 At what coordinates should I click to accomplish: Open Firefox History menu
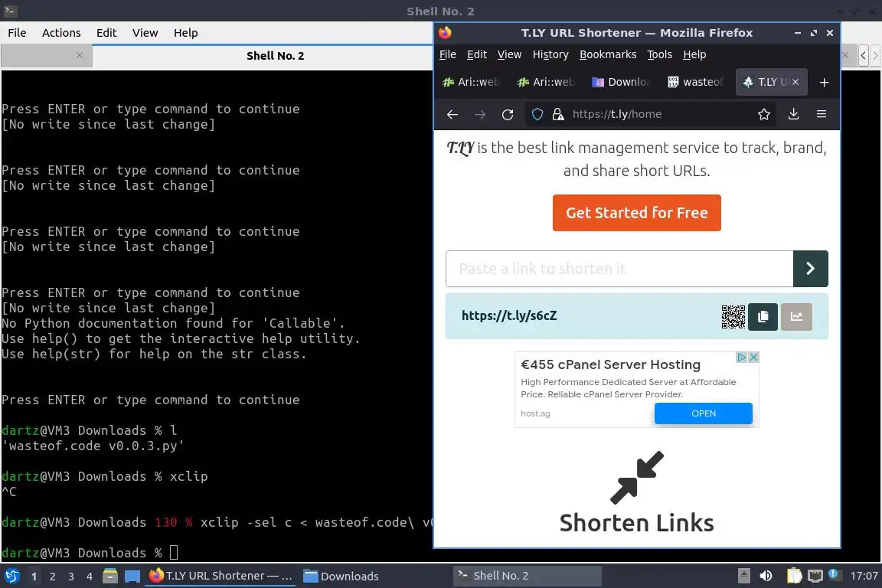pyautogui.click(x=550, y=54)
